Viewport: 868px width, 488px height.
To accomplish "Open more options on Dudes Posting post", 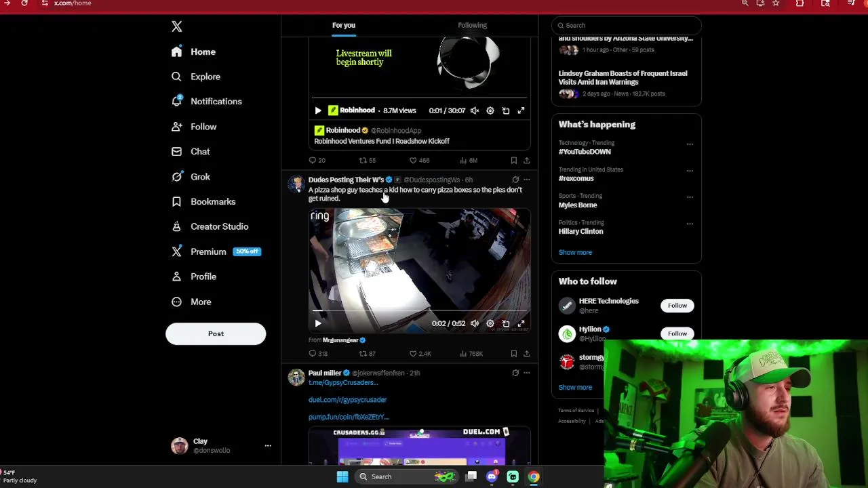I will pos(526,180).
